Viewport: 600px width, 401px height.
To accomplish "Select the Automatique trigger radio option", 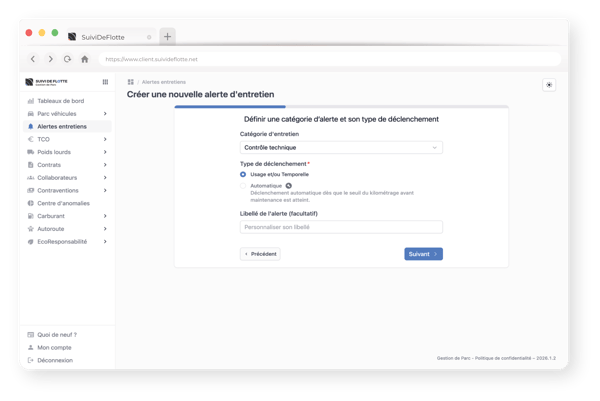I will point(243,186).
